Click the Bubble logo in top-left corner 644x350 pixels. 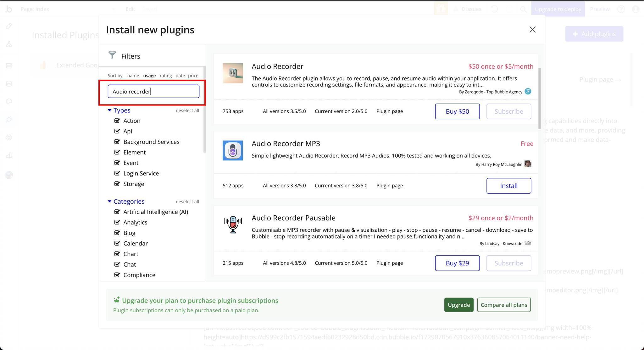[x=9, y=9]
